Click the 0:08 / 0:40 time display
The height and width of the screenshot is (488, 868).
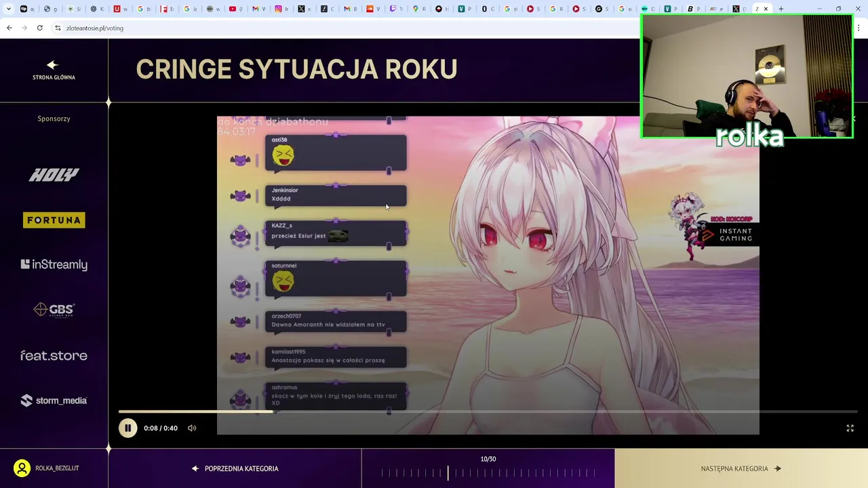click(161, 428)
